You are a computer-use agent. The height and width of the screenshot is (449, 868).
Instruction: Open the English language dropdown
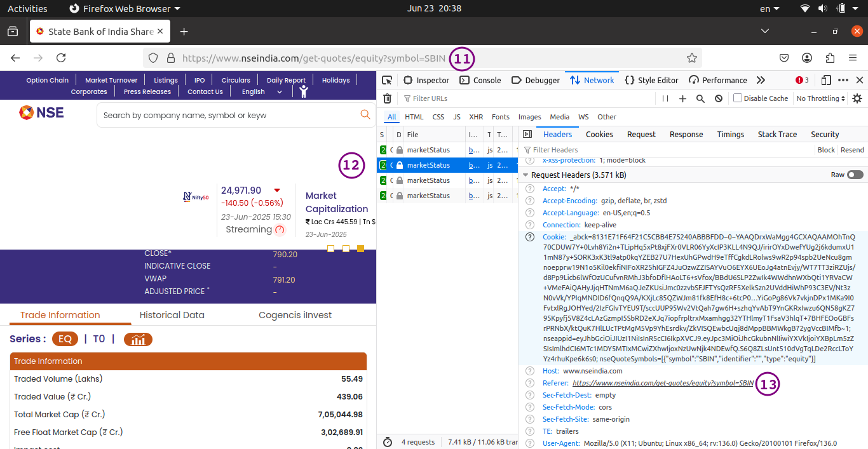[262, 91]
